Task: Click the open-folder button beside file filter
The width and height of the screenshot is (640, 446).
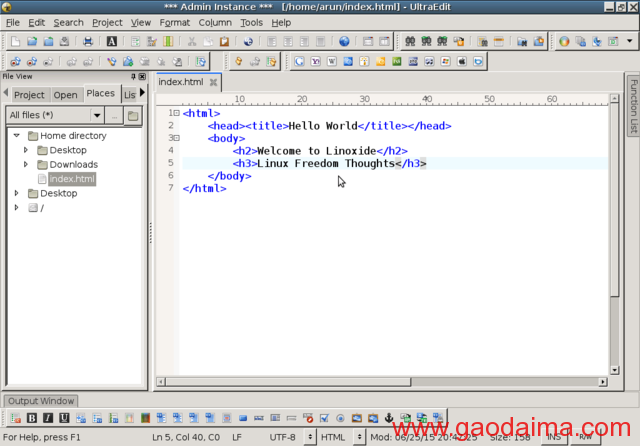Action: [133, 116]
